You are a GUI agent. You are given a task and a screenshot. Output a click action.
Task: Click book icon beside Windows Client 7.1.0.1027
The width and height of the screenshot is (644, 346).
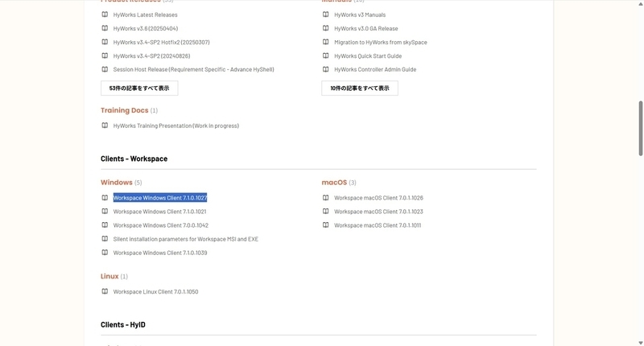pyautogui.click(x=105, y=197)
